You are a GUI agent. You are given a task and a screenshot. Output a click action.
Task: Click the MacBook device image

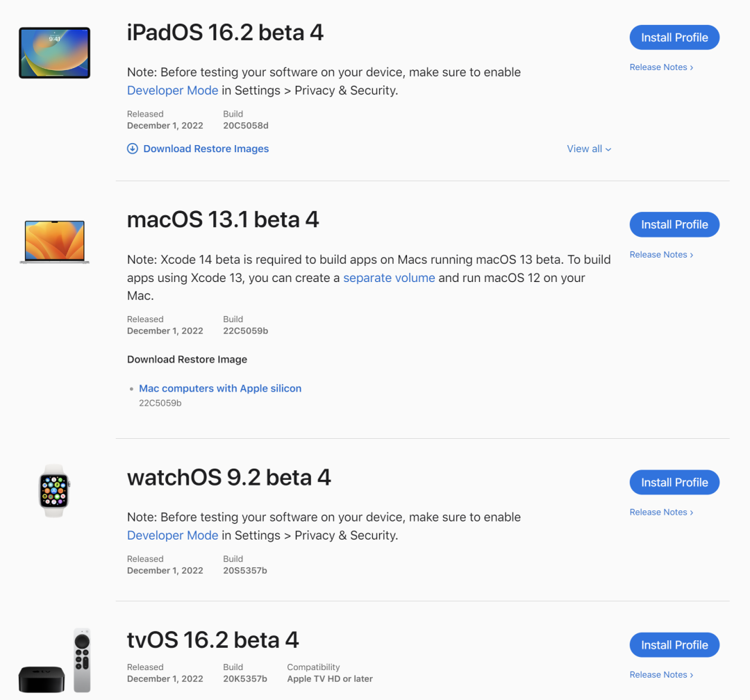point(54,242)
